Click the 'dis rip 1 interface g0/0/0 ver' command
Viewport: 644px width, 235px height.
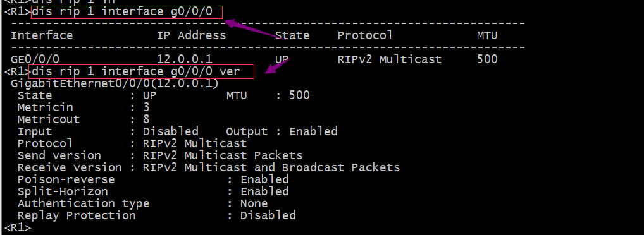pos(135,72)
